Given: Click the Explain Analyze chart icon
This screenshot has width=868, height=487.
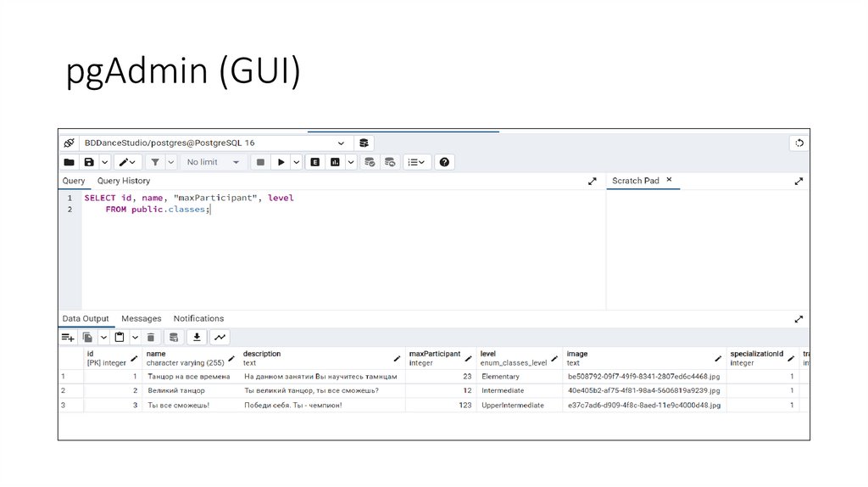Looking at the screenshot, I should pyautogui.click(x=335, y=162).
